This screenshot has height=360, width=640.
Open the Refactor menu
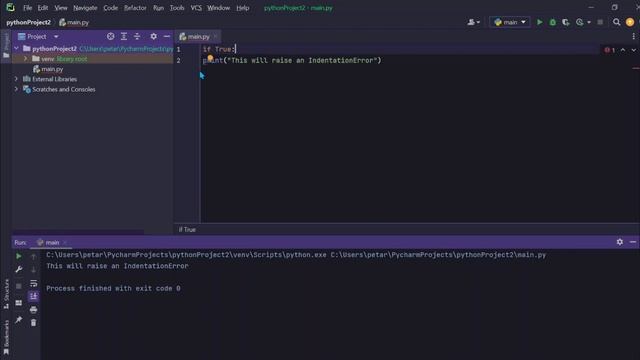(x=135, y=8)
